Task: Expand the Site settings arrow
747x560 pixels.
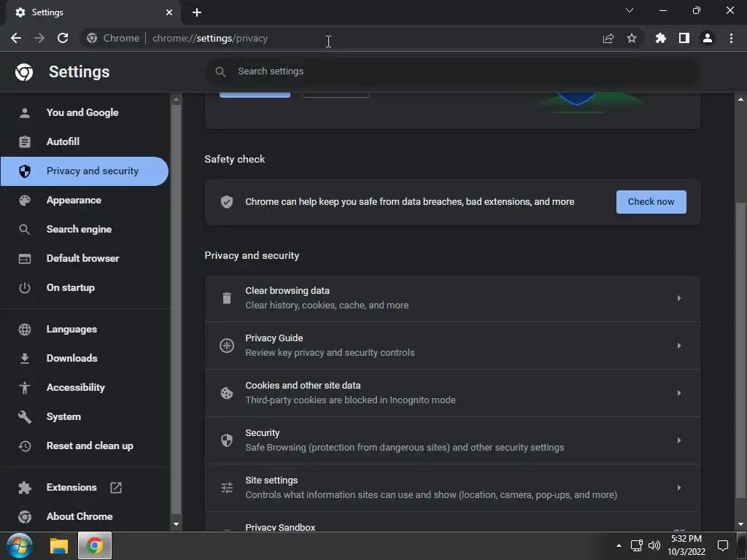Action: [679, 488]
